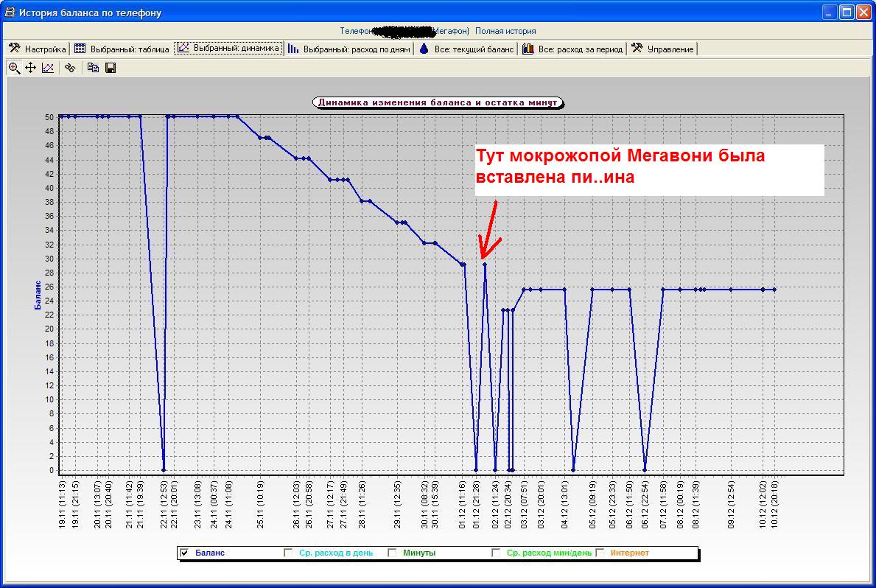Switch to Выбранный: таблица tab
The image size is (876, 588).
122,49
